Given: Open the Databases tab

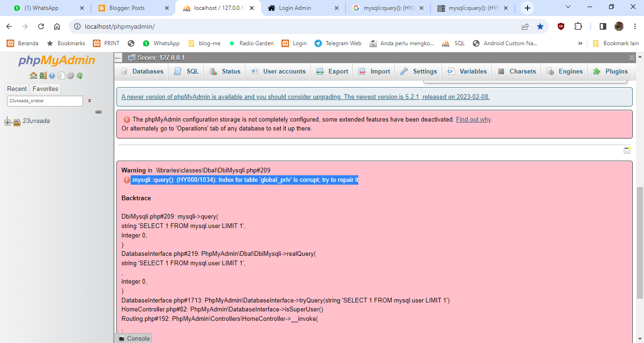Looking at the screenshot, I should (x=142, y=72).
